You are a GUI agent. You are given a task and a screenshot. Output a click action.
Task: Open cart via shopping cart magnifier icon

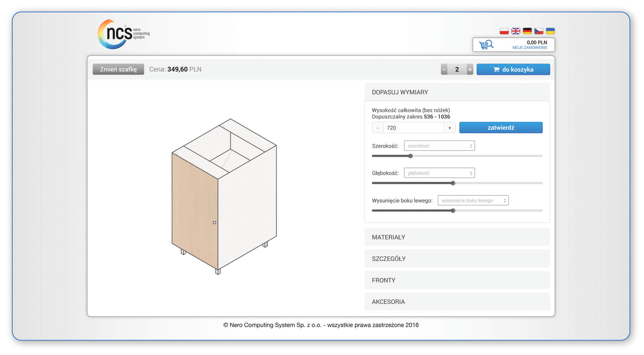pos(486,45)
